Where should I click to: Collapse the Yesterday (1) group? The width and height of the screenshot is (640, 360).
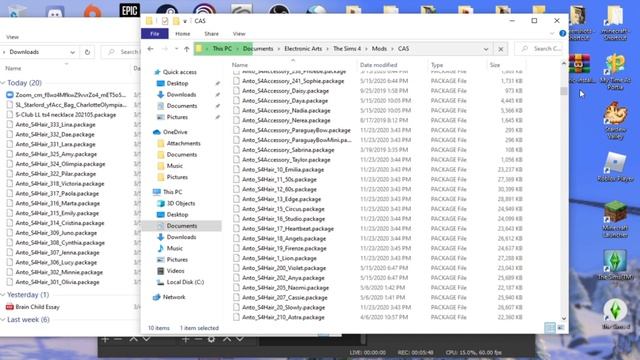pyautogui.click(x=3, y=295)
